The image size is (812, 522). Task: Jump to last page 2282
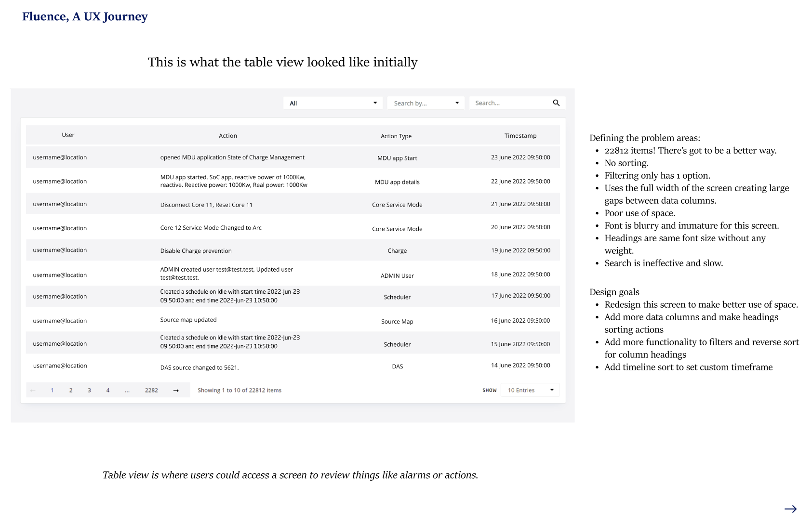(151, 391)
